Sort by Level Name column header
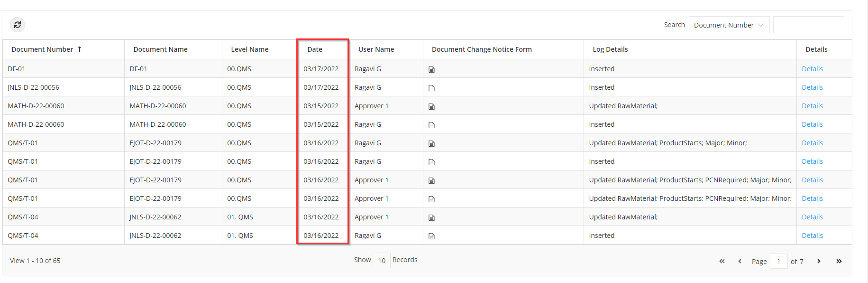Image resolution: width=868 pixels, height=283 pixels. click(250, 49)
